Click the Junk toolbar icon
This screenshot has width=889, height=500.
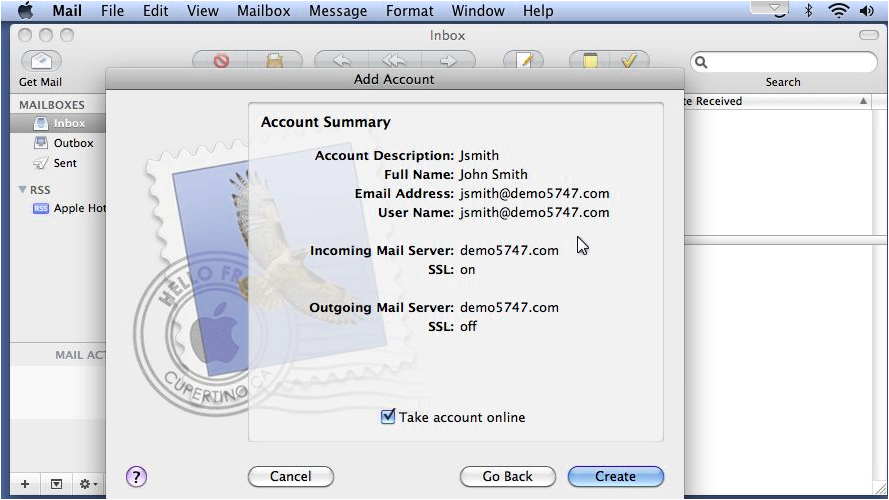pos(275,60)
